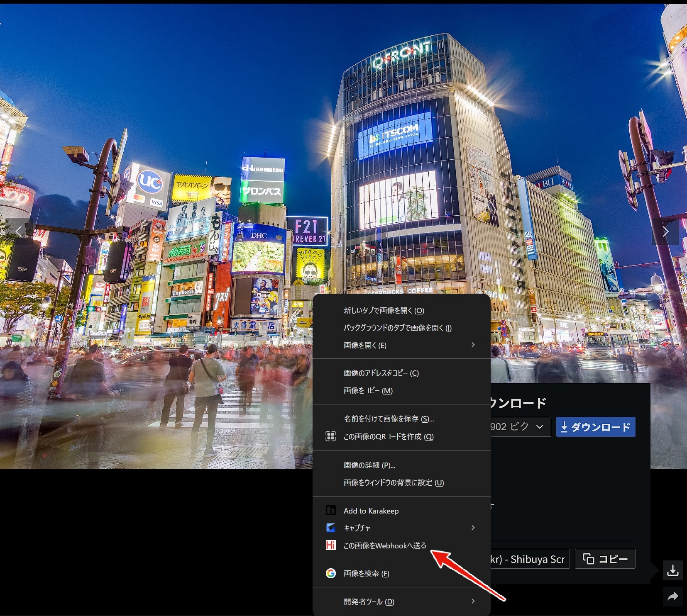Click the blue ダウンロード button
Image resolution: width=687 pixels, height=616 pixels.
pyautogui.click(x=596, y=427)
